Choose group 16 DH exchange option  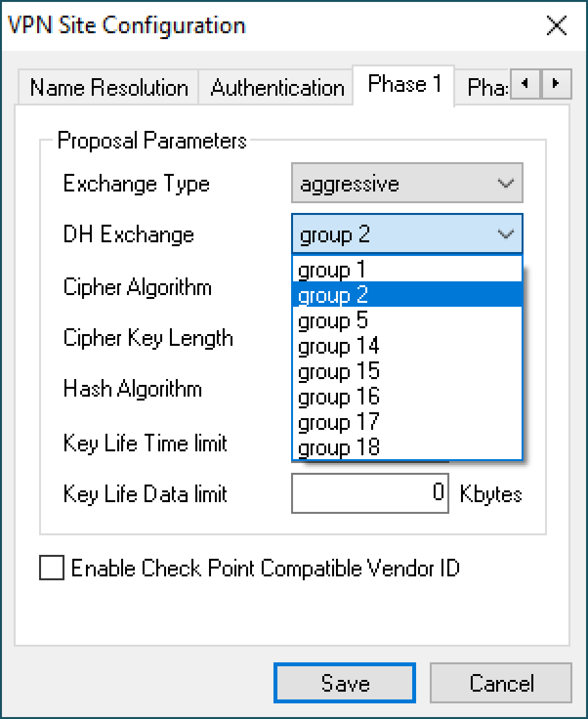pos(406,397)
